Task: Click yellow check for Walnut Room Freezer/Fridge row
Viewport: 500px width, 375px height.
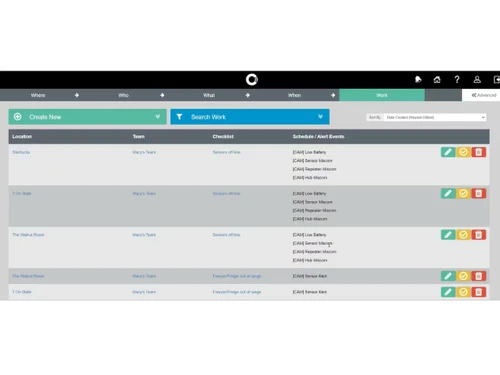Action: pos(463,276)
